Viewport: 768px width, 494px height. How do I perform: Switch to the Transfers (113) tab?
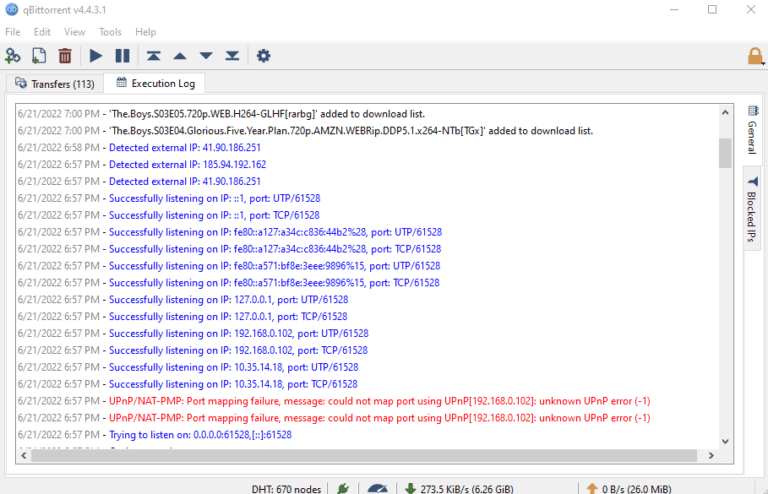pyautogui.click(x=54, y=83)
